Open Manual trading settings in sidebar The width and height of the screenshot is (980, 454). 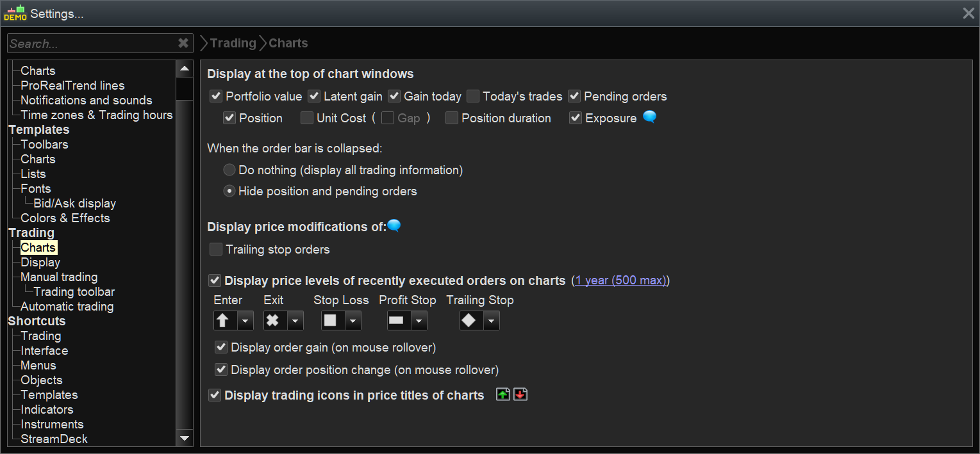59,277
